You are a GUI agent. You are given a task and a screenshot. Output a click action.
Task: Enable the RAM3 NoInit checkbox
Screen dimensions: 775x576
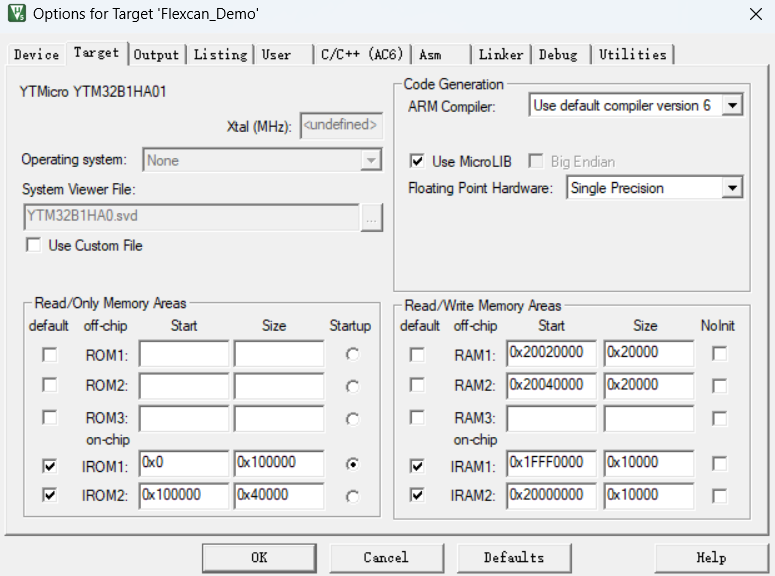click(720, 419)
